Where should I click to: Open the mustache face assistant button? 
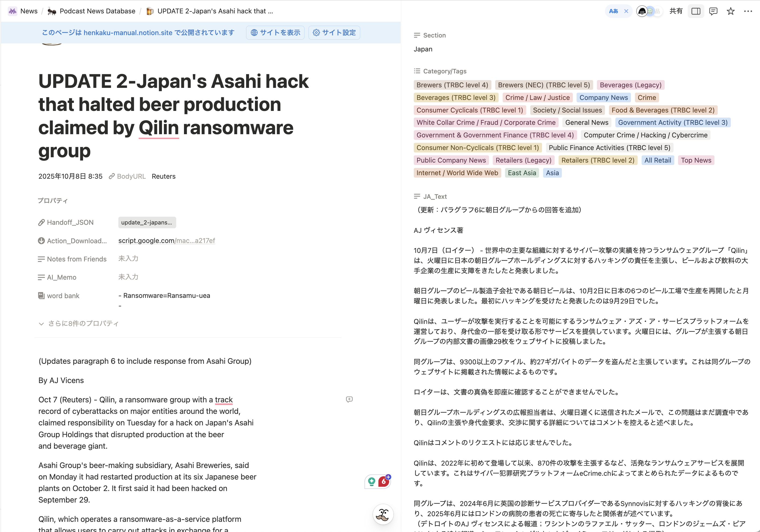[383, 514]
